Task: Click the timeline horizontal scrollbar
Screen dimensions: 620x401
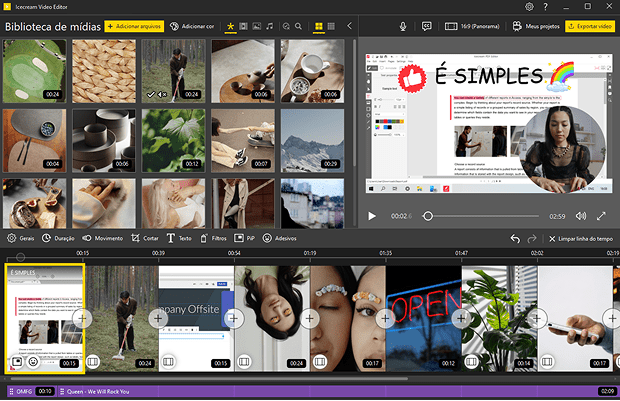Action: [210, 378]
